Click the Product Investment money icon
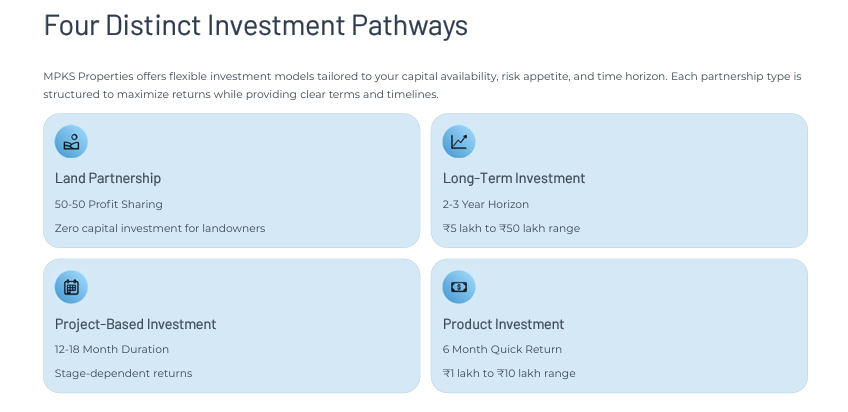 click(x=459, y=287)
